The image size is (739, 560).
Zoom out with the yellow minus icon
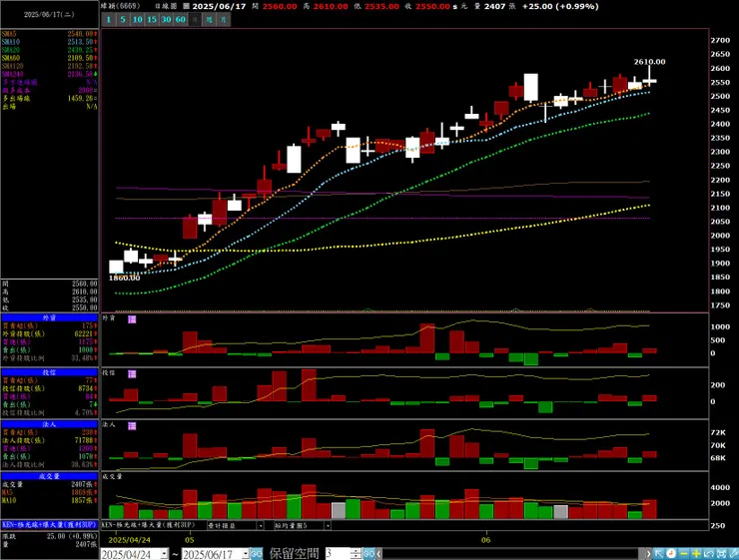(x=684, y=554)
